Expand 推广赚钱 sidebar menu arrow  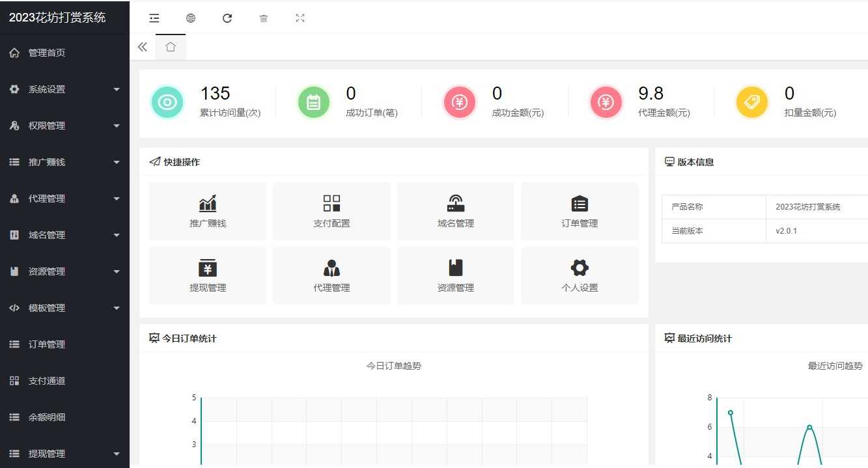coord(117,162)
